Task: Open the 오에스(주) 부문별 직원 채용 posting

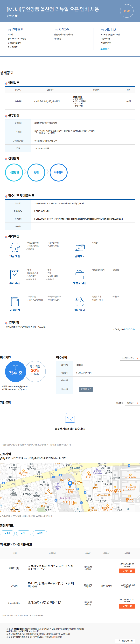Action: coord(45,603)
